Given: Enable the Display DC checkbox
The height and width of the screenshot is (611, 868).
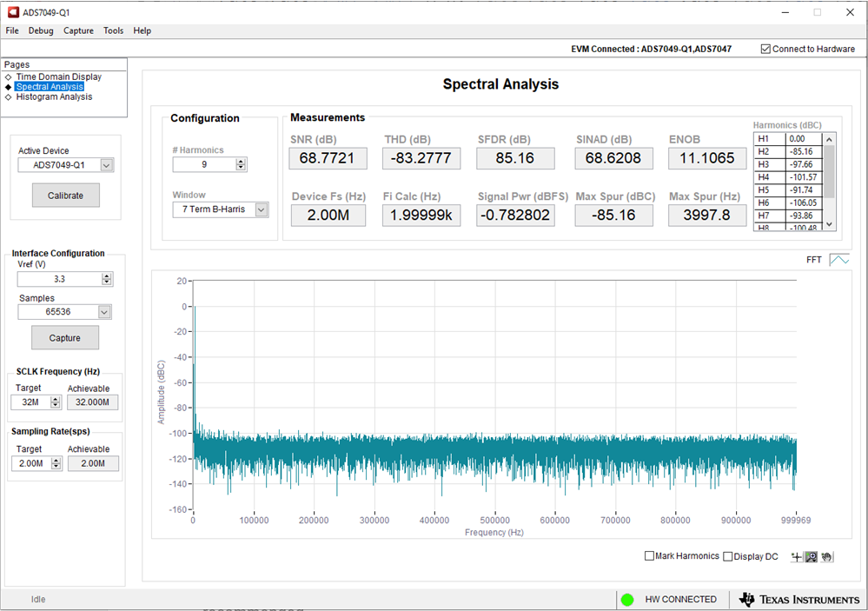Looking at the screenshot, I should (728, 556).
